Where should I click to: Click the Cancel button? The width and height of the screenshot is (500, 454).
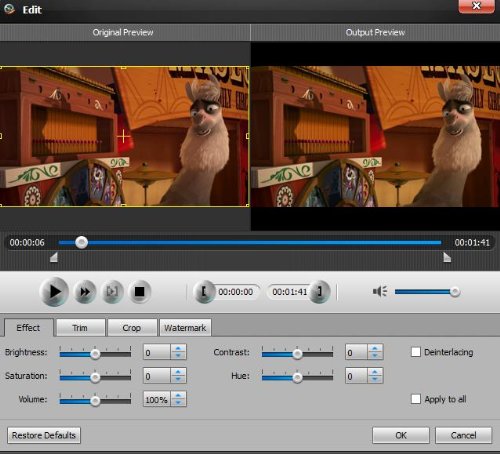(x=463, y=435)
